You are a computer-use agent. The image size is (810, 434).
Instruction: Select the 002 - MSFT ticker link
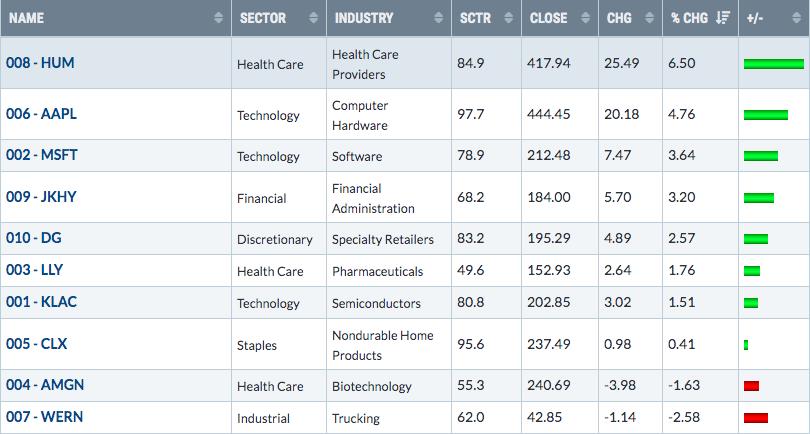(x=42, y=155)
